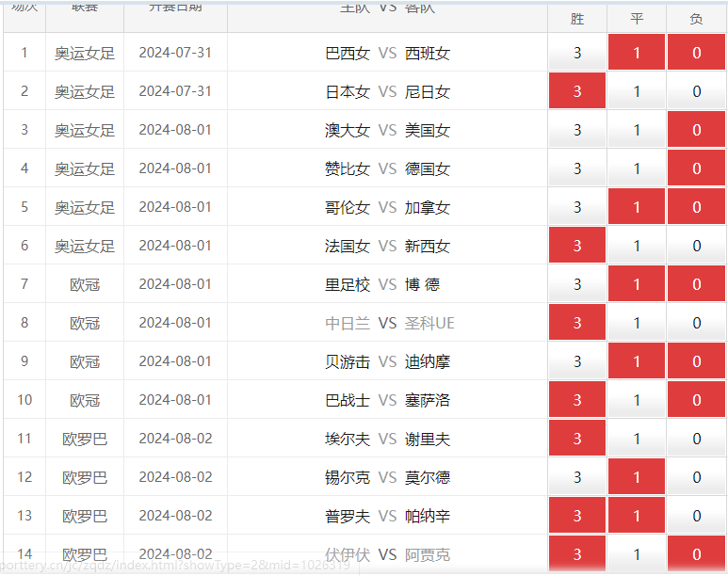728x576 pixels.
Task: Click league cell 欧冠 in match 7
Action: 85,284
